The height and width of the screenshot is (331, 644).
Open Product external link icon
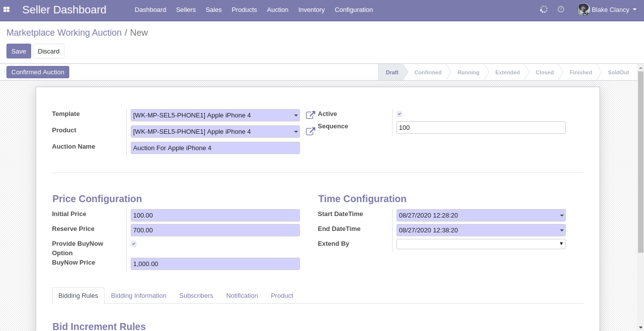point(310,132)
